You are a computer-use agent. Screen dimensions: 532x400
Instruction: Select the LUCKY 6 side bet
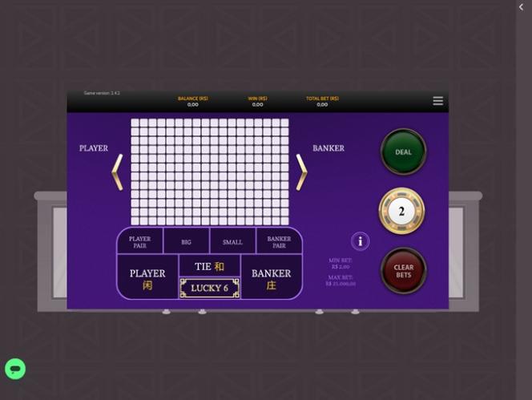point(209,289)
